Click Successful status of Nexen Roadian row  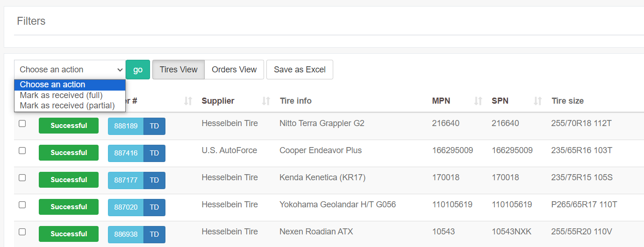coord(69,234)
